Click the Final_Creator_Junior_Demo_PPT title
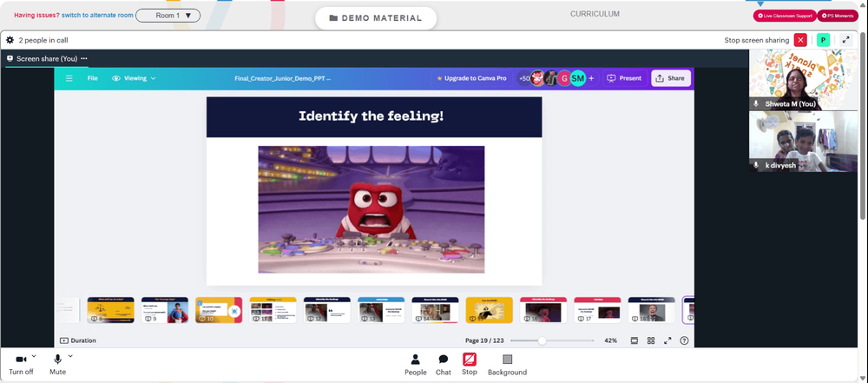Screen dimensions: 868x383 tap(282, 78)
